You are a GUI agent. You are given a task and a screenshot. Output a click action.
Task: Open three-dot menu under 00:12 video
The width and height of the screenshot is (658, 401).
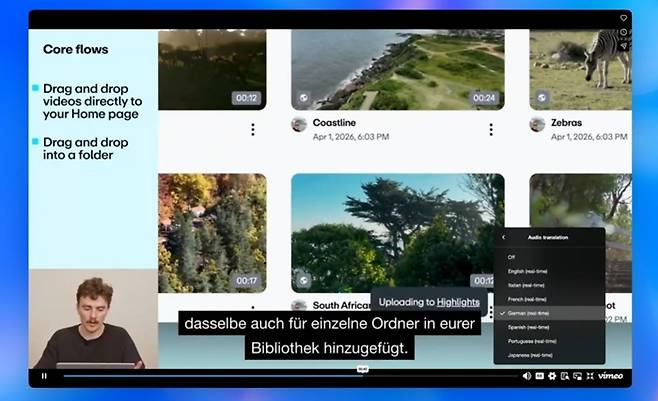(253, 130)
